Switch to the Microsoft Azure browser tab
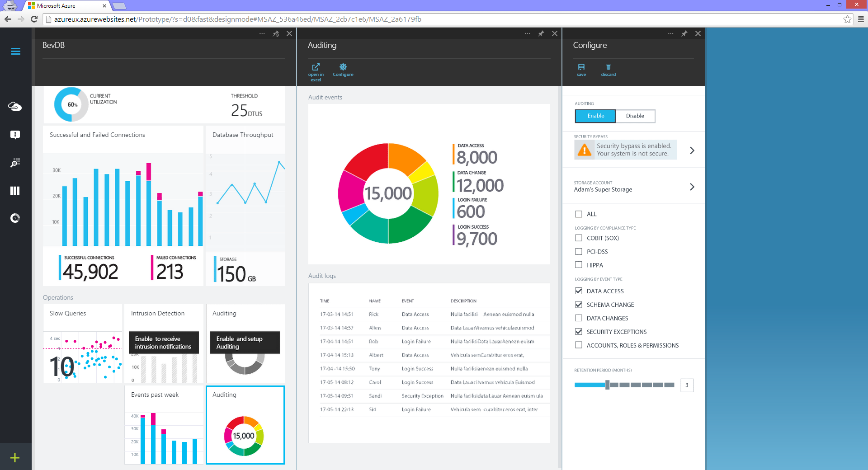 [66, 6]
